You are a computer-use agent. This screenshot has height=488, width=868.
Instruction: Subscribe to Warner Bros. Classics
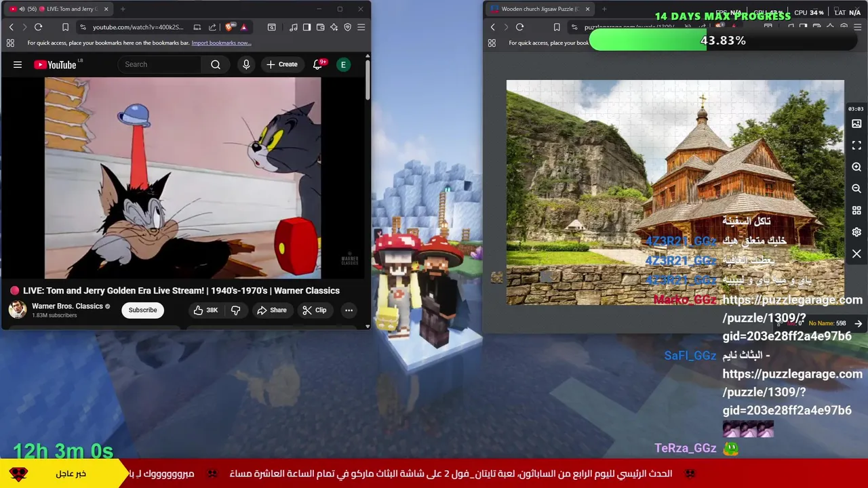(142, 310)
